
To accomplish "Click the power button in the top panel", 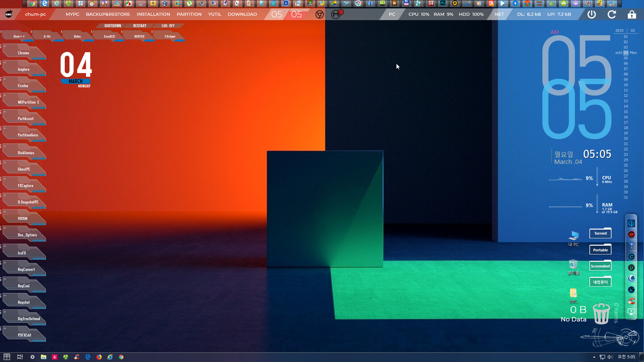I will coord(592,14).
